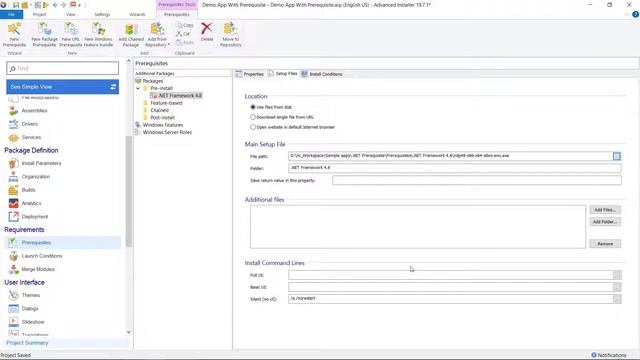
Task: Open the View ribbon tab
Action: pos(71,14)
